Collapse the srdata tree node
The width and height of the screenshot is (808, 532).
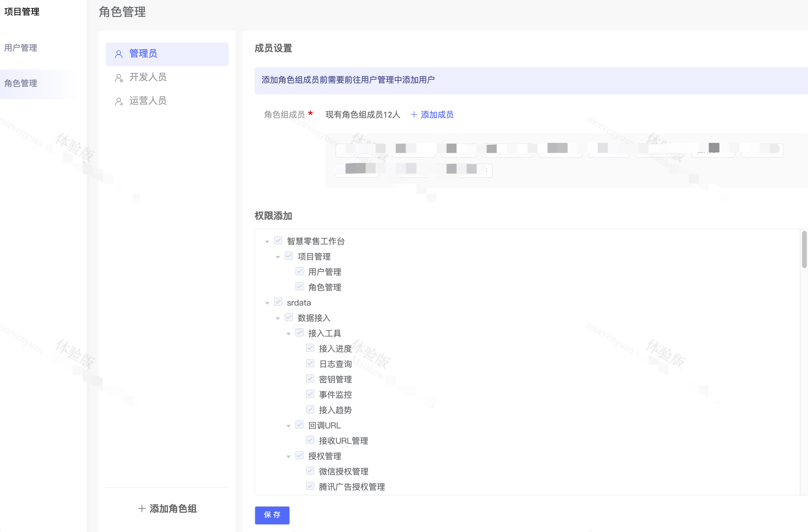coord(267,303)
